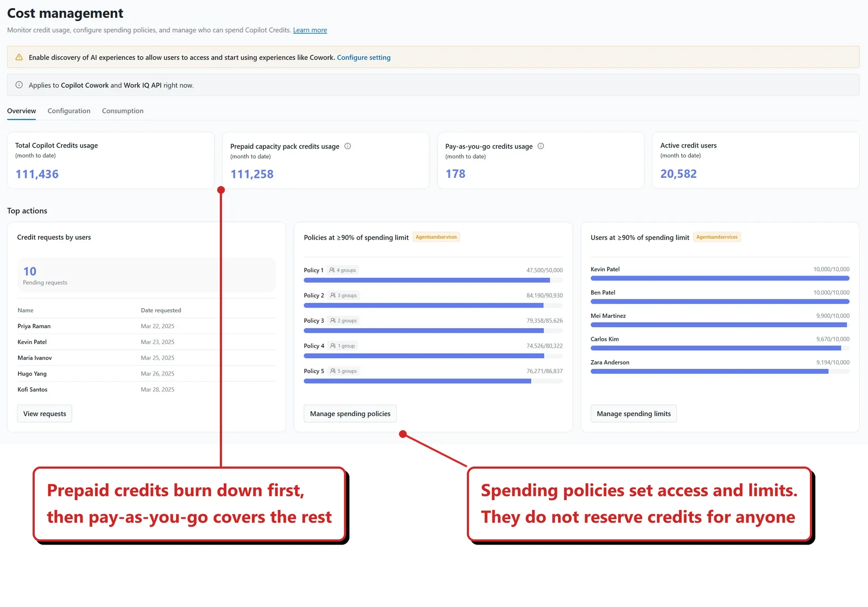Click the Prepaid capacity value 111,258

252,174
